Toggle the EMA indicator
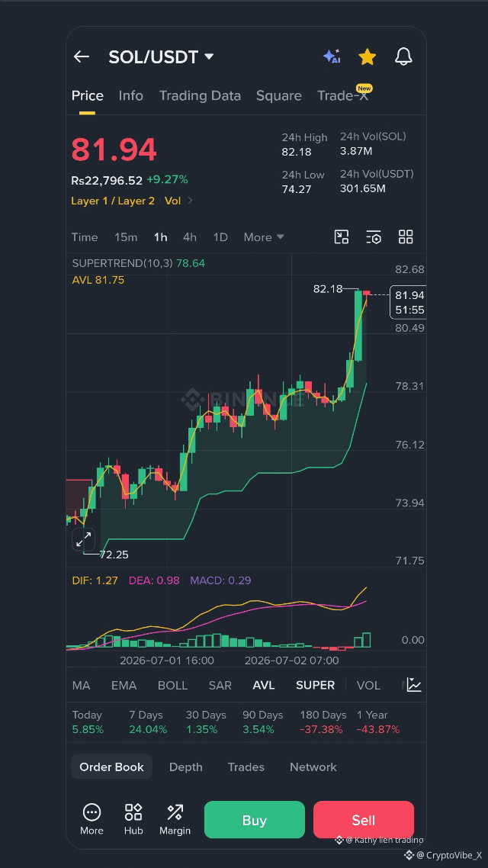Viewport: 488px width, 868px height. coord(124,685)
